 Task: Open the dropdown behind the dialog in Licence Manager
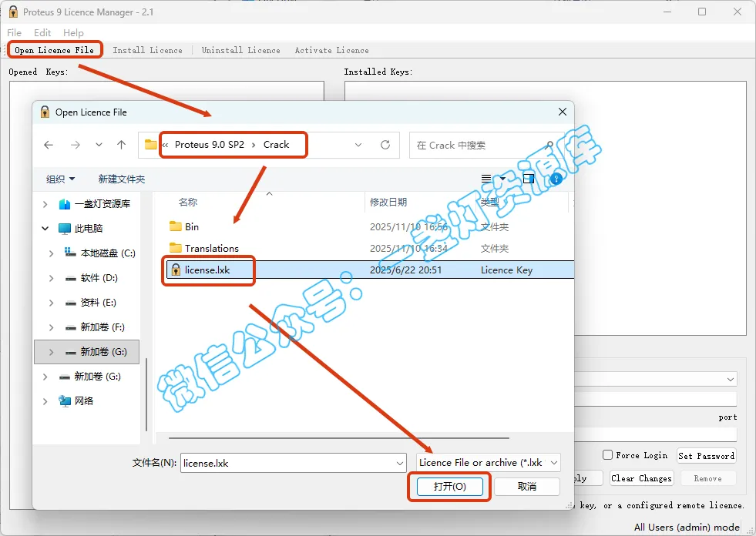click(731, 380)
